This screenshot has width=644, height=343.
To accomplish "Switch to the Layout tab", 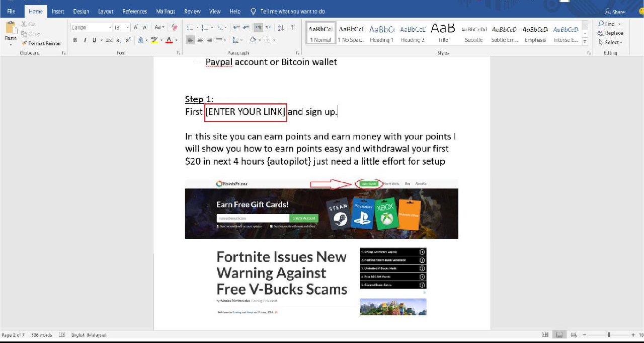I will pyautogui.click(x=106, y=11).
